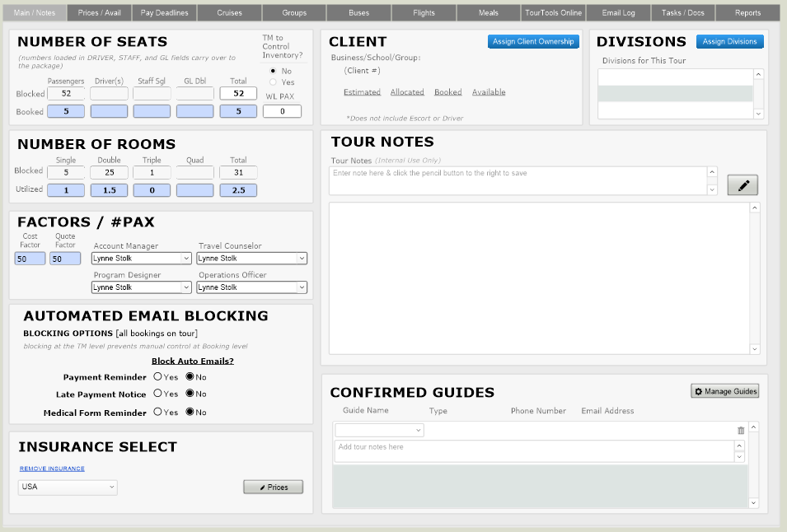
Task: Click the REMOVE INSURANCE link
Action: pyautogui.click(x=52, y=469)
